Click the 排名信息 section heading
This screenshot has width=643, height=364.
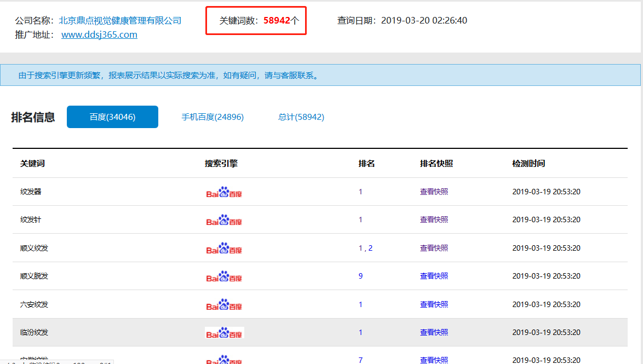(33, 117)
